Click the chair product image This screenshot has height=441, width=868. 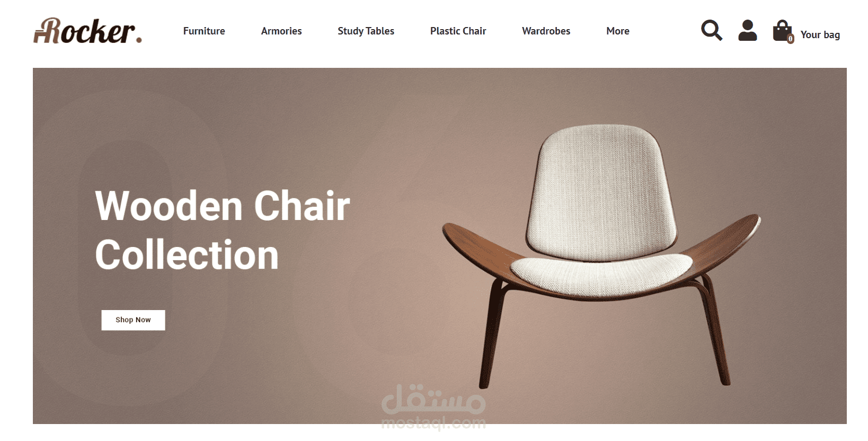click(x=601, y=255)
